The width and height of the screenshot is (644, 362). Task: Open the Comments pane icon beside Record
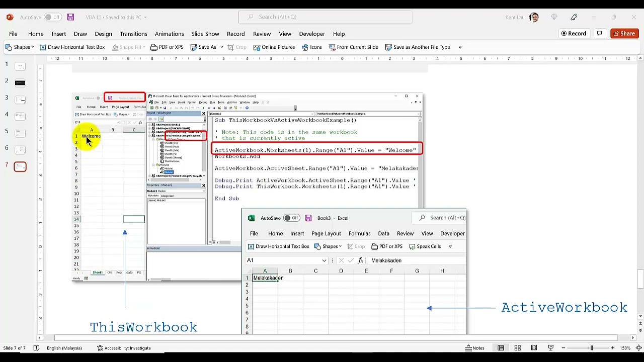coord(599,34)
